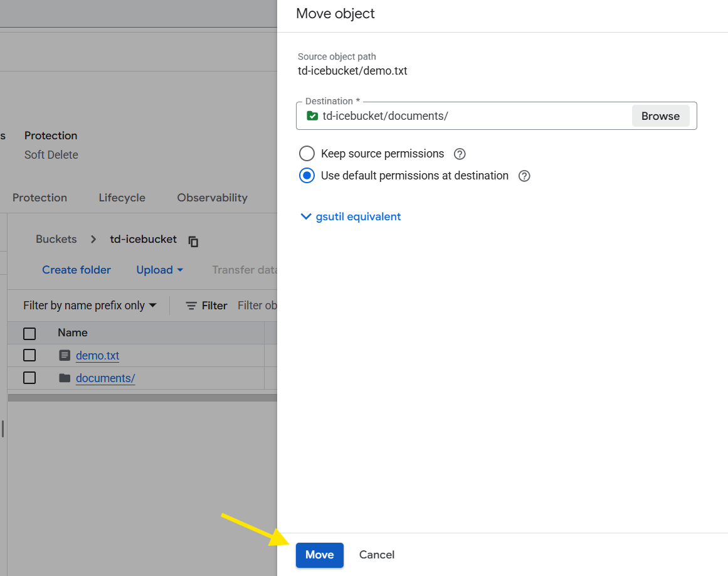Open the Upload dropdown menu
This screenshot has width=728, height=576.
[x=160, y=270]
